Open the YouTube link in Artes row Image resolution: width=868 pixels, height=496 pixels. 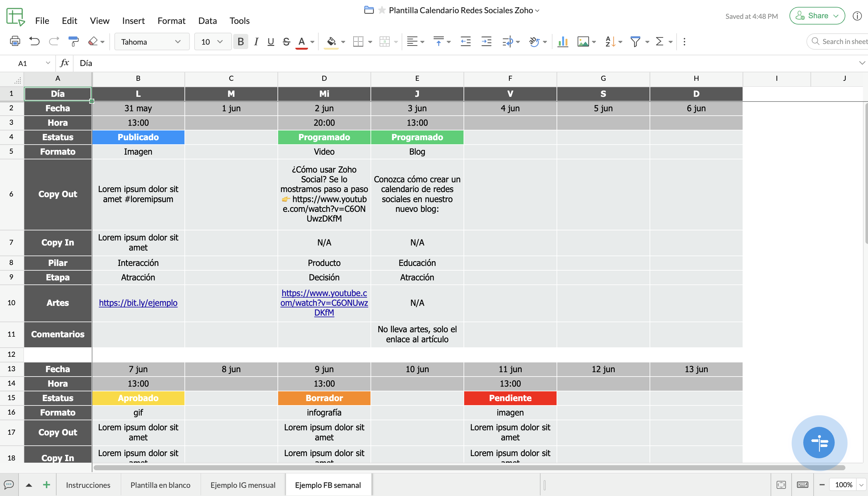324,302
